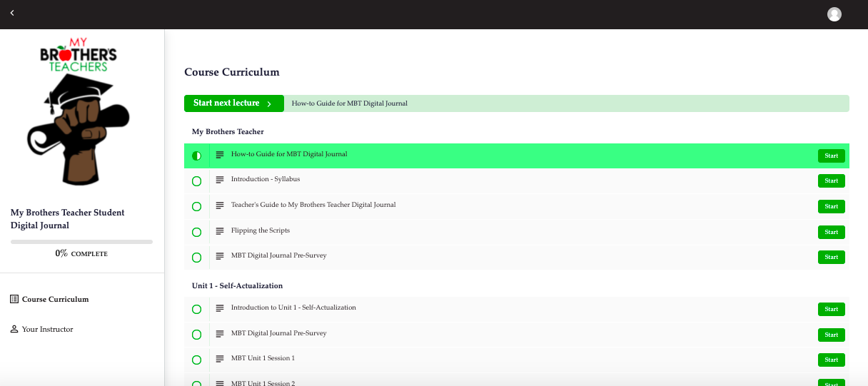
Task: Click the 0% COMPLETE label
Action: (x=81, y=253)
